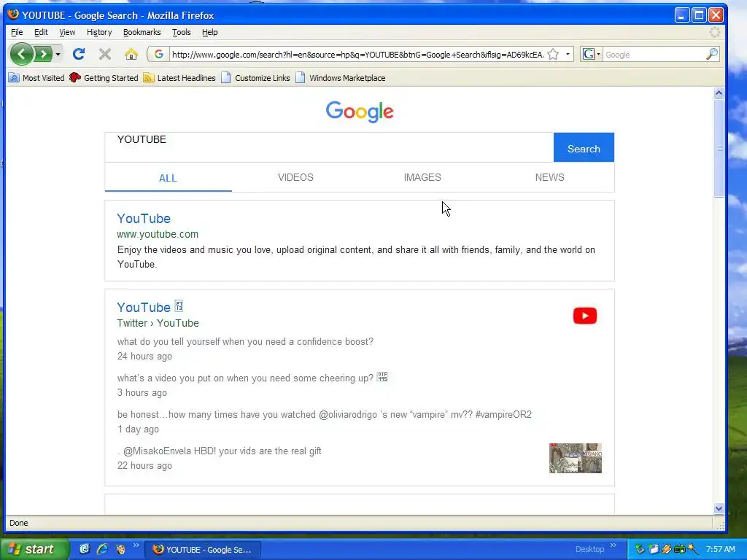This screenshot has height=560, width=747.
Task: Switch to the NEWS tab
Action: click(x=550, y=177)
